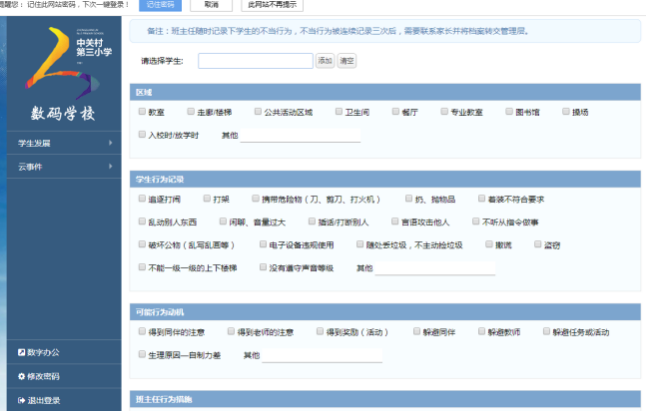646x411 pixels.
Task: Focus the 请选择学生 input field
Action: point(255,61)
